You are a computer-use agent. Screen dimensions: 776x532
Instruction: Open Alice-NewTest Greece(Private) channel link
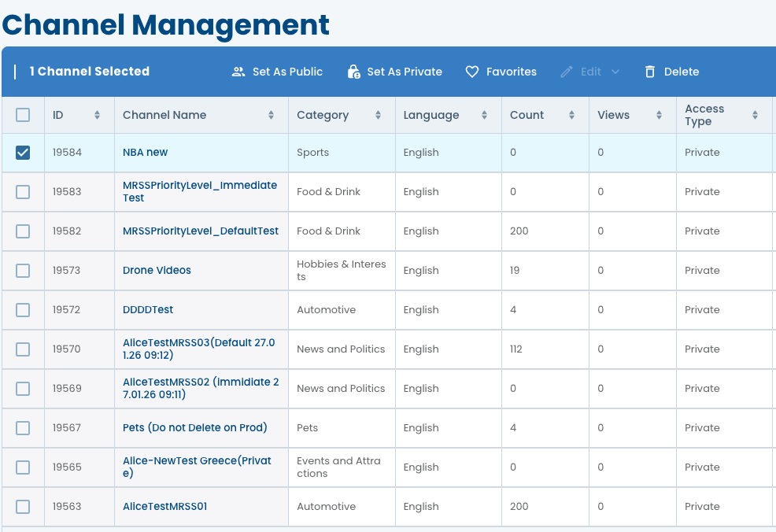tap(197, 467)
